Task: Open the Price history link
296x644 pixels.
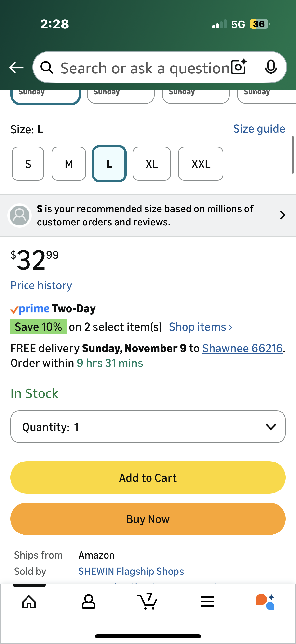Action: coord(41,285)
